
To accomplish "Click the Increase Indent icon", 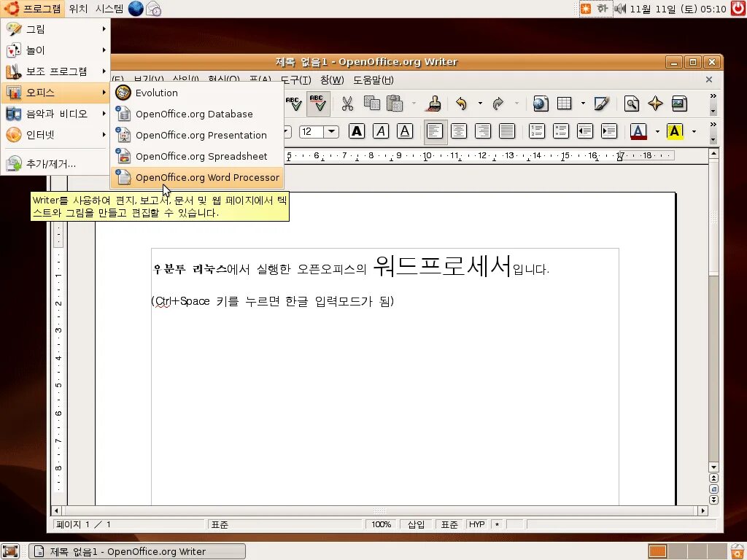I will click(609, 131).
